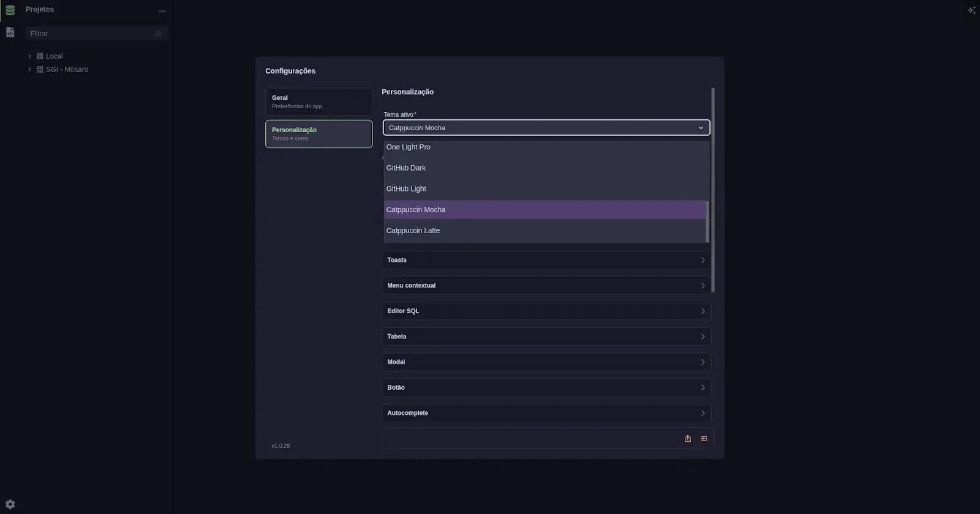980x514 pixels.
Task: Click the Projetos panel title
Action: tap(40, 10)
